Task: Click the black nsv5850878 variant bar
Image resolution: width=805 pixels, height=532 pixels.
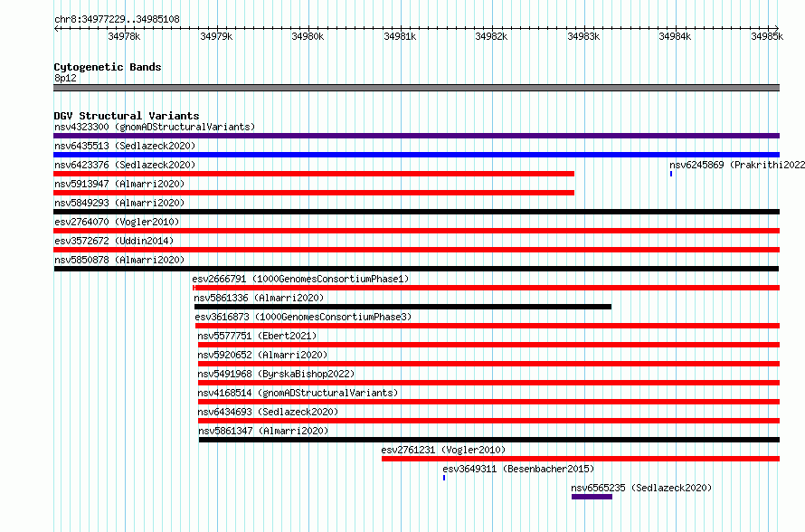Action: click(x=416, y=269)
